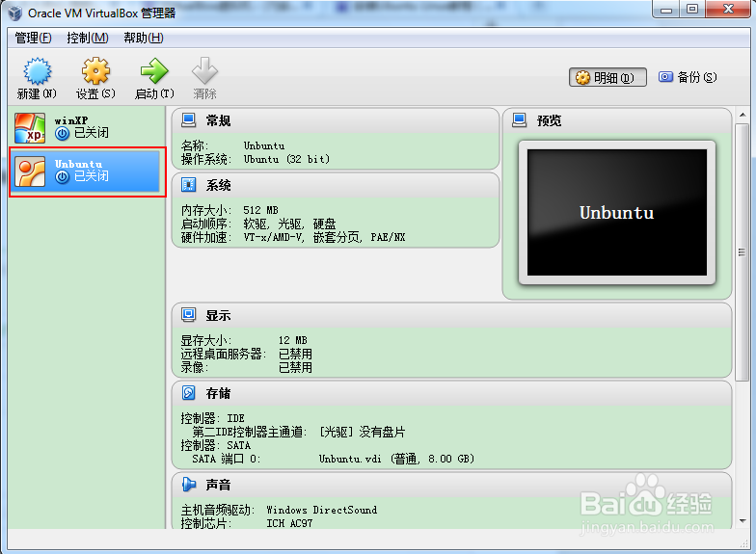Click the Discard (清除) down-arrow icon
The width and height of the screenshot is (756, 554).
coord(204,71)
